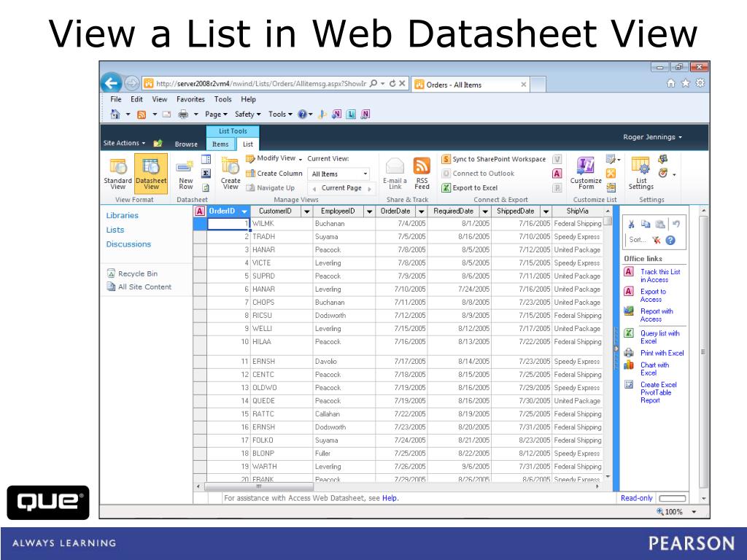The height and width of the screenshot is (560, 747).
Task: Click the Copy icon in task pane
Action: click(646, 225)
